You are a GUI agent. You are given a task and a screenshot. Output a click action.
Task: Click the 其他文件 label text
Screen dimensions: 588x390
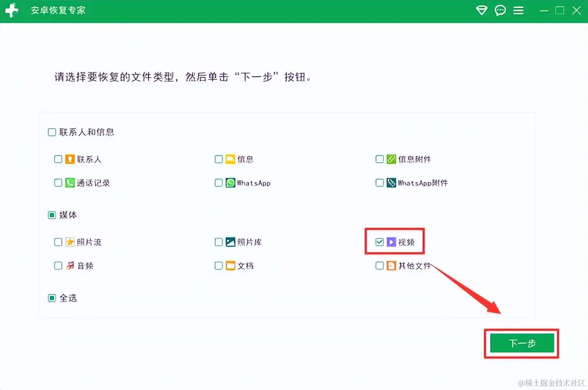coord(415,266)
